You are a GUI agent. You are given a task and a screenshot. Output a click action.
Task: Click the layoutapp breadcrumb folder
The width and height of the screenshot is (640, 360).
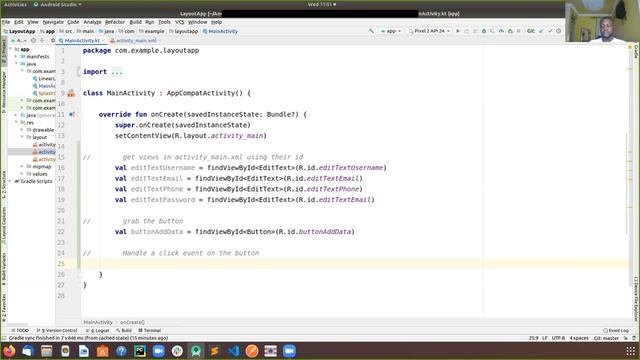pos(183,31)
